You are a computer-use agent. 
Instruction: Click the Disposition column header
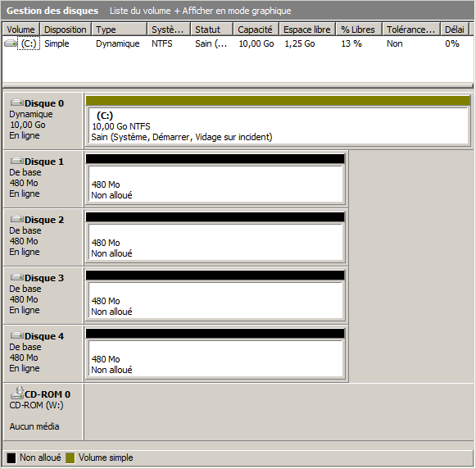coord(66,30)
